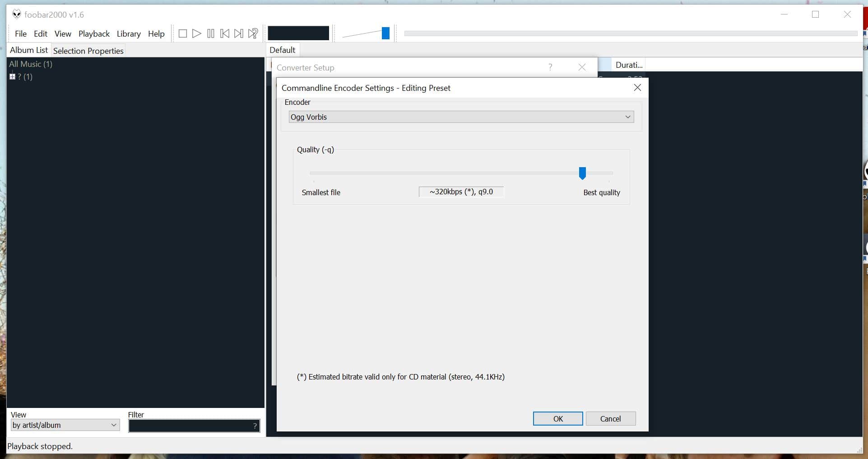The image size is (868, 459).
Task: Click the volume slider handle
Action: pyautogui.click(x=385, y=33)
